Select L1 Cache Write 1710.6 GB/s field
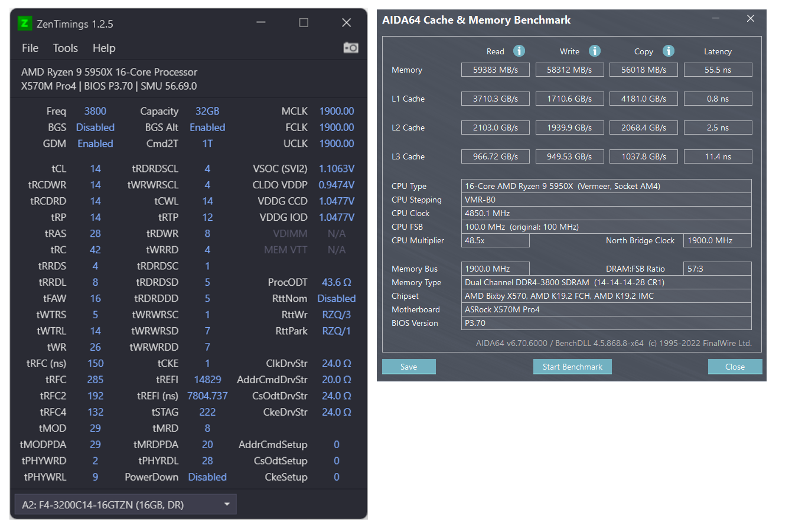The image size is (792, 532). click(x=569, y=99)
